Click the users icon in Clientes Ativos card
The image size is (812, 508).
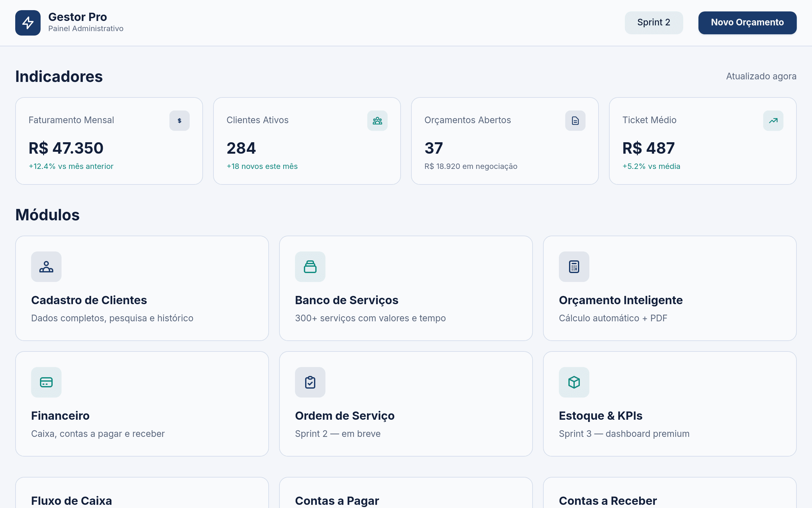pos(377,121)
